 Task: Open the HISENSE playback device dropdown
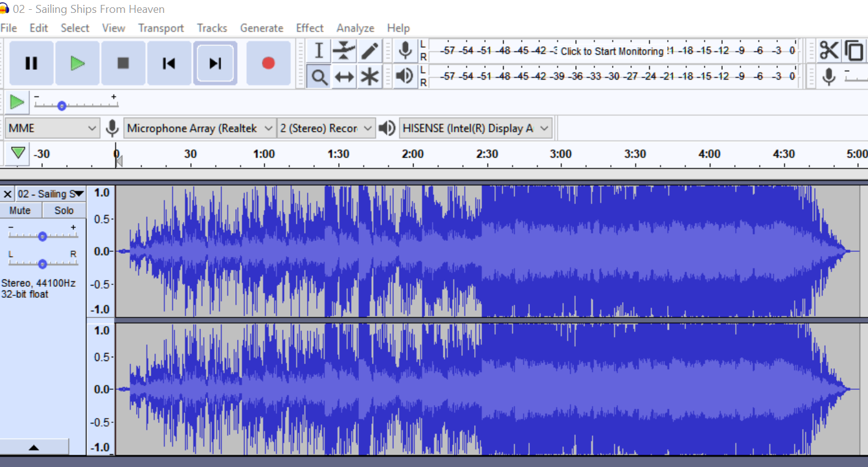[x=475, y=128]
